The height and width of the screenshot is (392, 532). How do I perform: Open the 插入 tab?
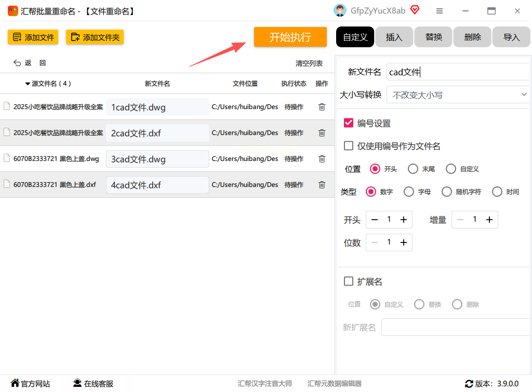pyautogui.click(x=394, y=37)
